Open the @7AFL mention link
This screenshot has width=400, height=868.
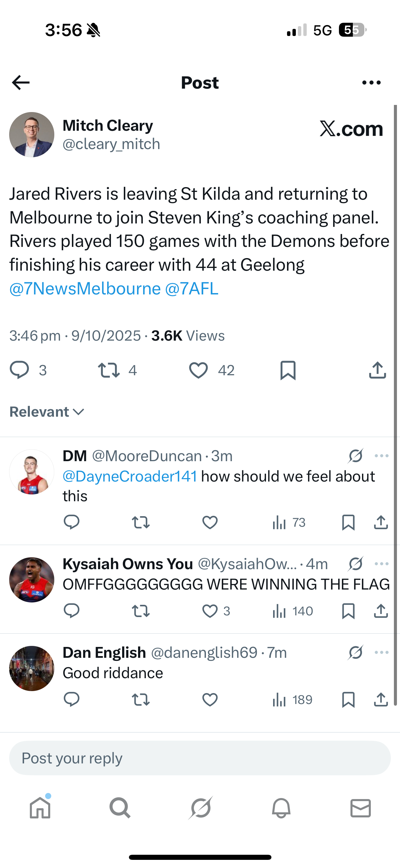point(192,289)
